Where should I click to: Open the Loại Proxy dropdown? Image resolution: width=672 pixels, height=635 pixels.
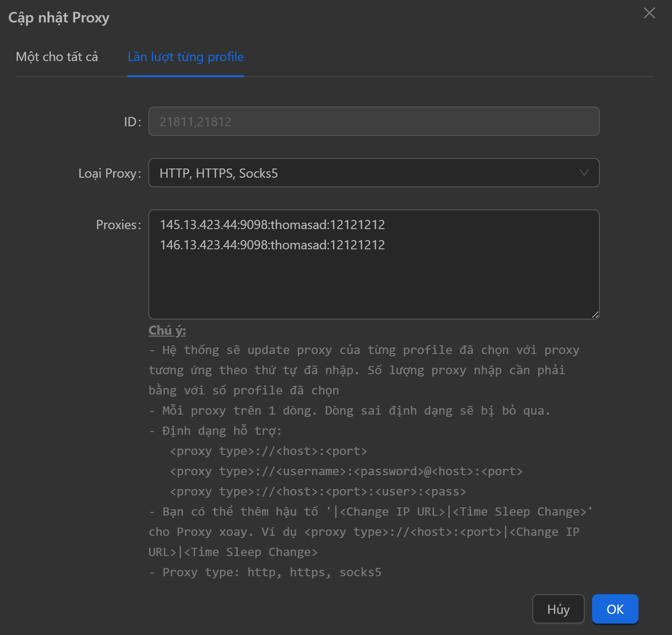click(373, 173)
